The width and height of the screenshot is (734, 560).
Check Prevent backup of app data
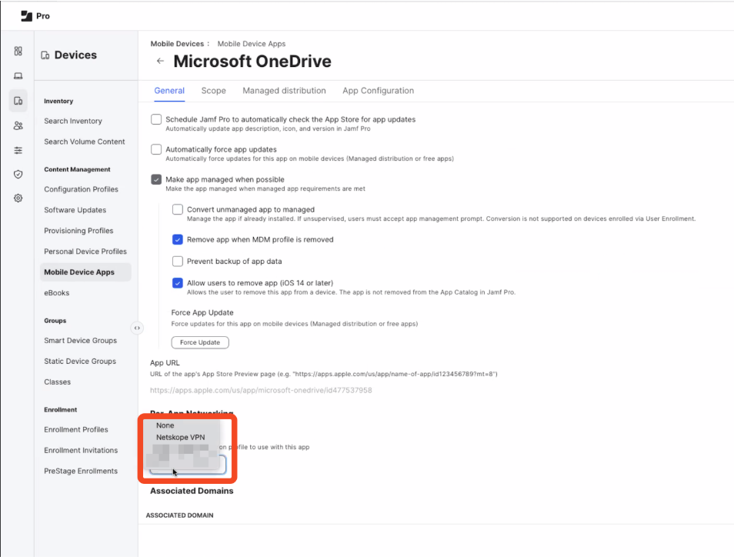178,261
